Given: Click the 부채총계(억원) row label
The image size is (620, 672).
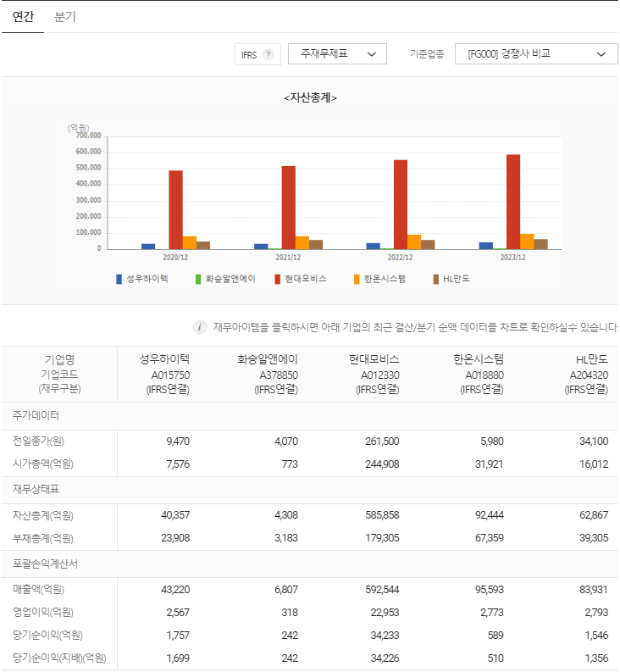Looking at the screenshot, I should click(43, 538).
